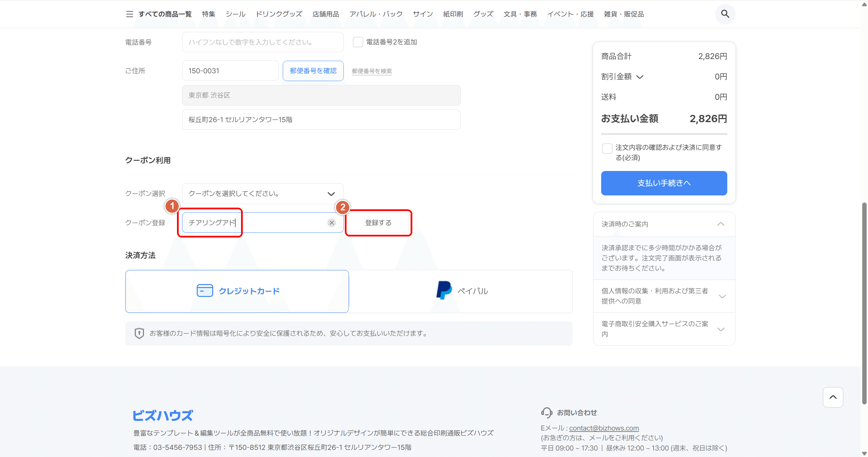The width and height of the screenshot is (868, 457).
Task: Click into the 電話番号 input field
Action: click(x=262, y=42)
